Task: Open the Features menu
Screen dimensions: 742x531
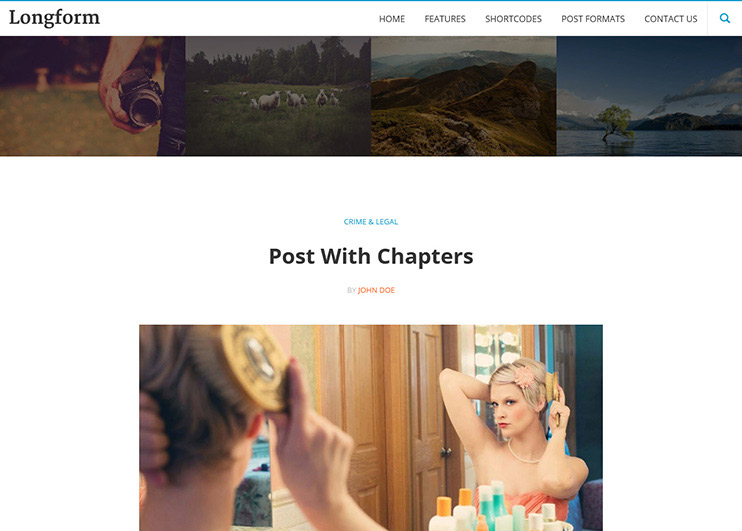Action: [x=445, y=19]
